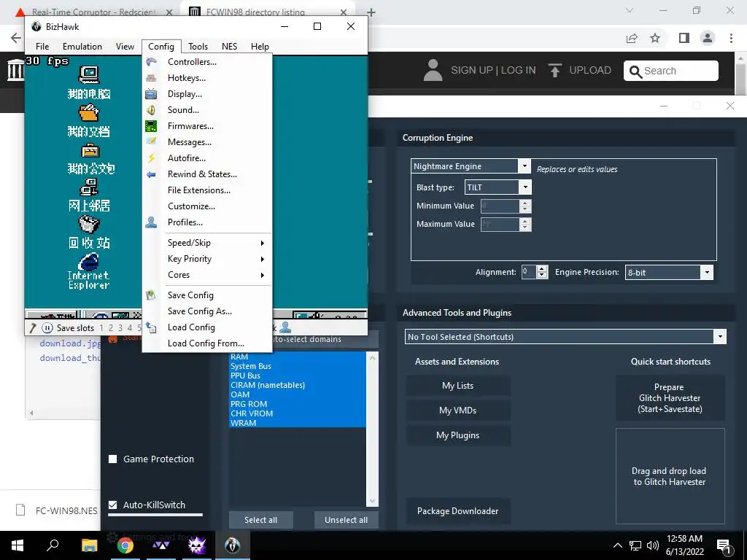Click the recycle bin icon in emulated desktop
This screenshot has width=747, height=560.
pos(89,225)
